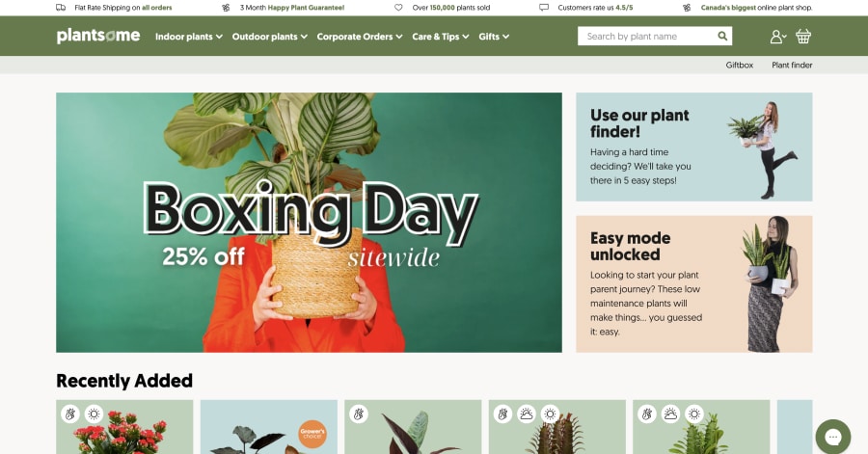Open the Care & Tips menu
Viewport: 868px width, 454px height.
pos(440,37)
